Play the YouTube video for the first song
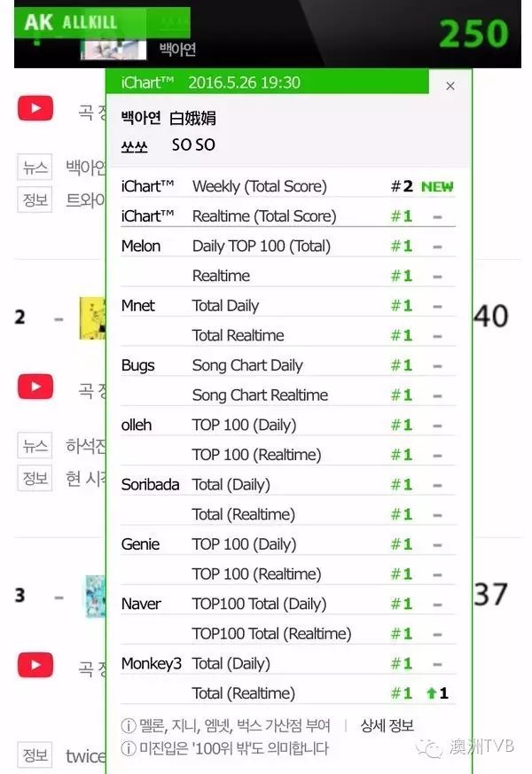Image resolution: width=532 pixels, height=774 pixels. pos(35,108)
